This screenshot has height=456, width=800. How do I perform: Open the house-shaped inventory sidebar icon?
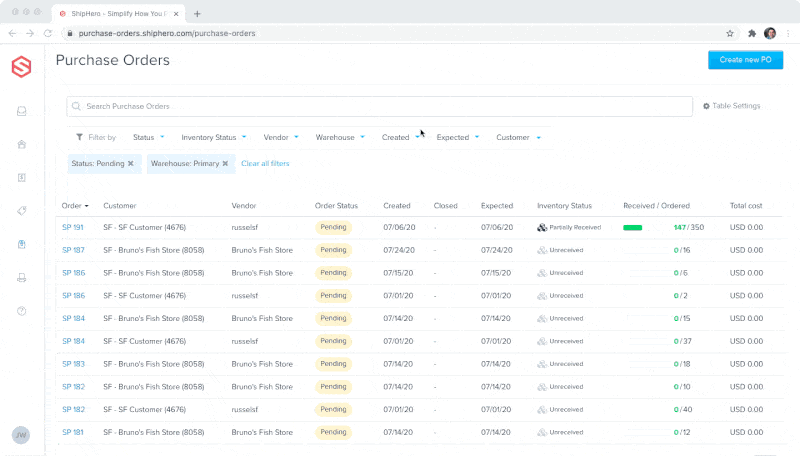tap(21, 144)
